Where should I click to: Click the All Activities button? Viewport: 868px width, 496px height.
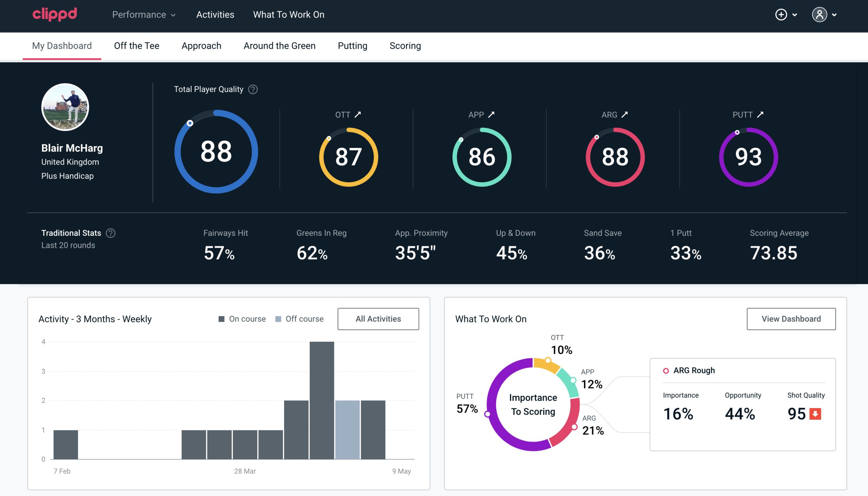(378, 318)
